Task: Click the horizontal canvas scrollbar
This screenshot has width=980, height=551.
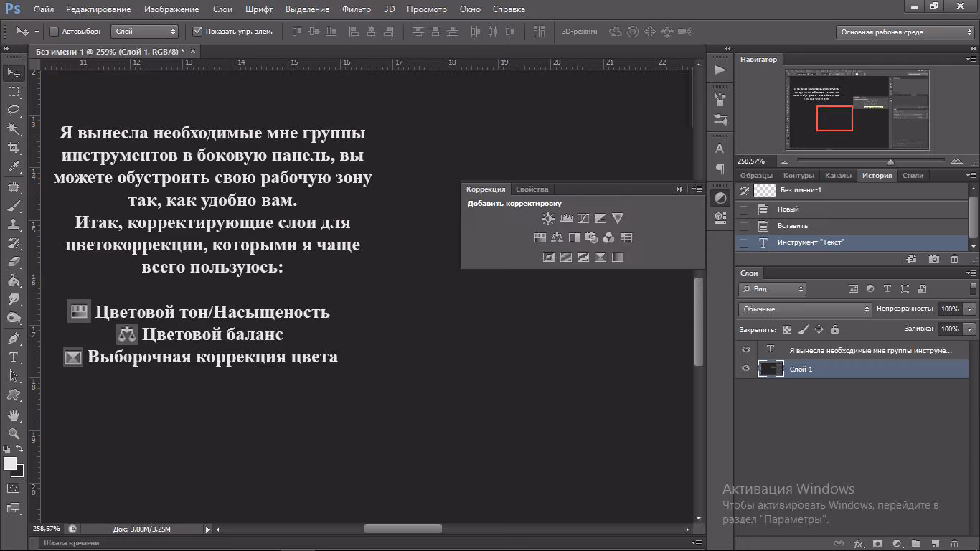Action: 403,529
